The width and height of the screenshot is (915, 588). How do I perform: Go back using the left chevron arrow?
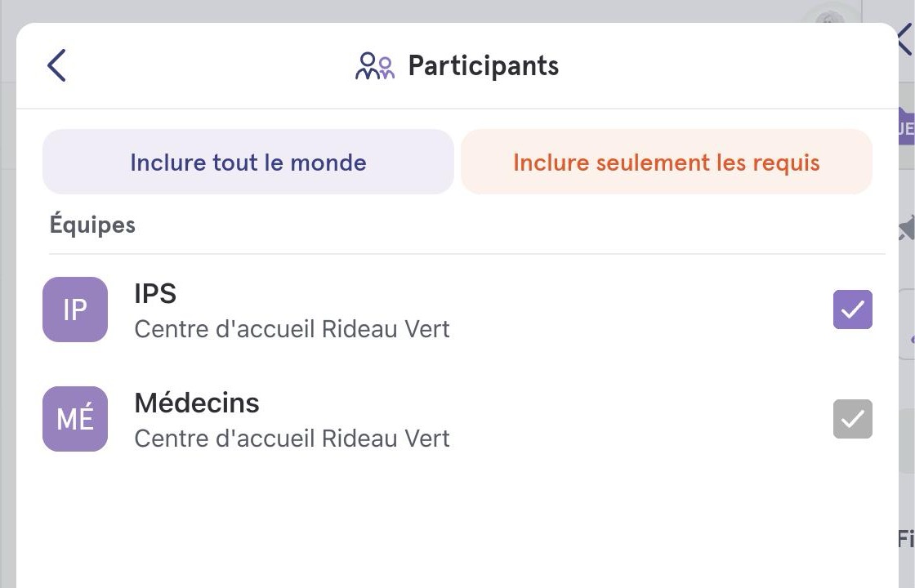pyautogui.click(x=56, y=65)
